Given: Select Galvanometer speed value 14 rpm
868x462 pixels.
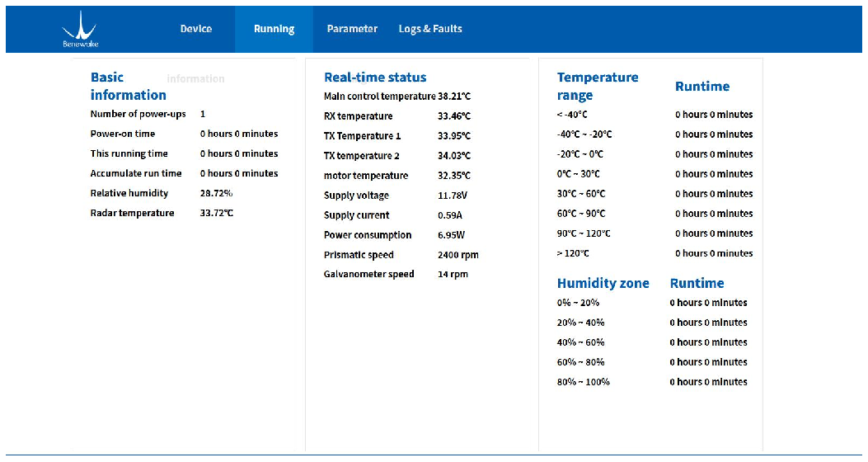Looking at the screenshot, I should coord(453,274).
